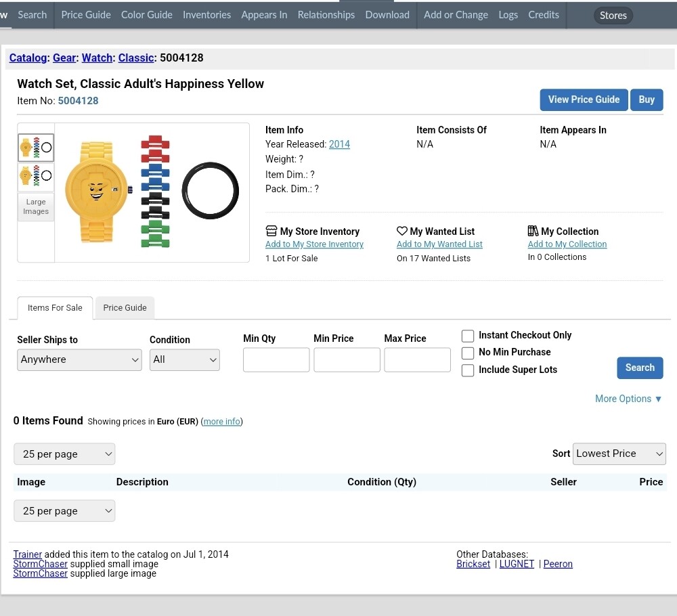Click the My Store Inventory shop icon
This screenshot has height=616, width=677.
271,231
